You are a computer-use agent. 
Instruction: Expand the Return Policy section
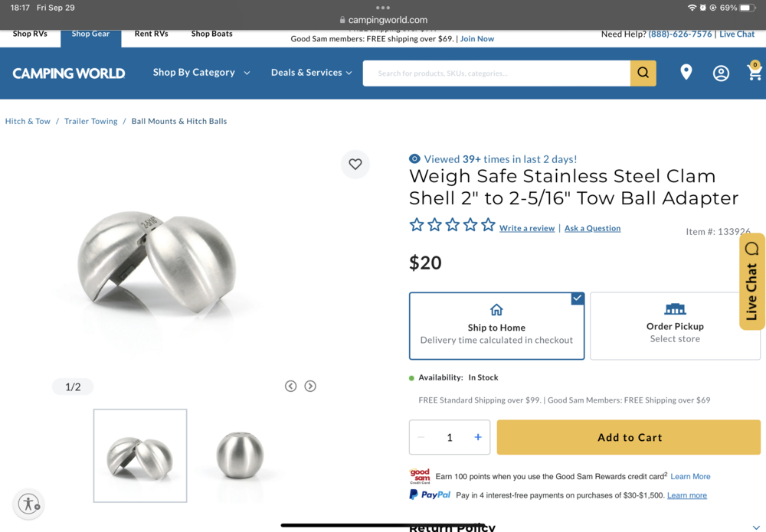pyautogui.click(x=756, y=527)
